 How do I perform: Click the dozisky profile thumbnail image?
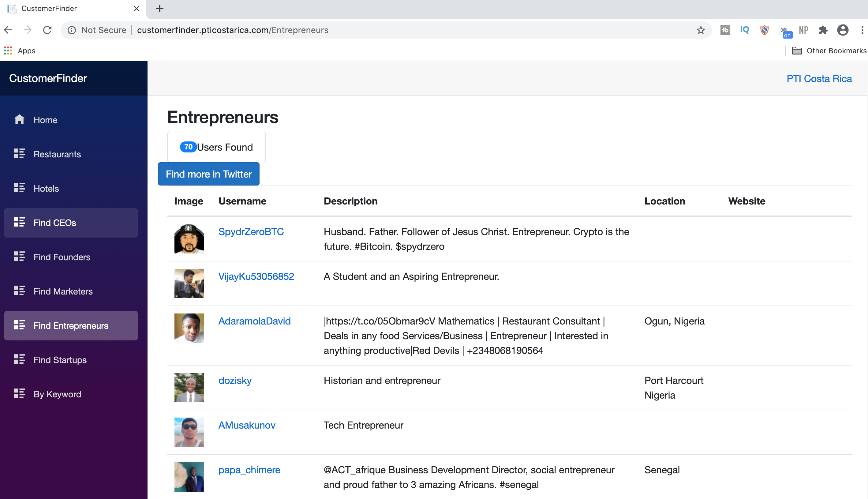pos(189,387)
